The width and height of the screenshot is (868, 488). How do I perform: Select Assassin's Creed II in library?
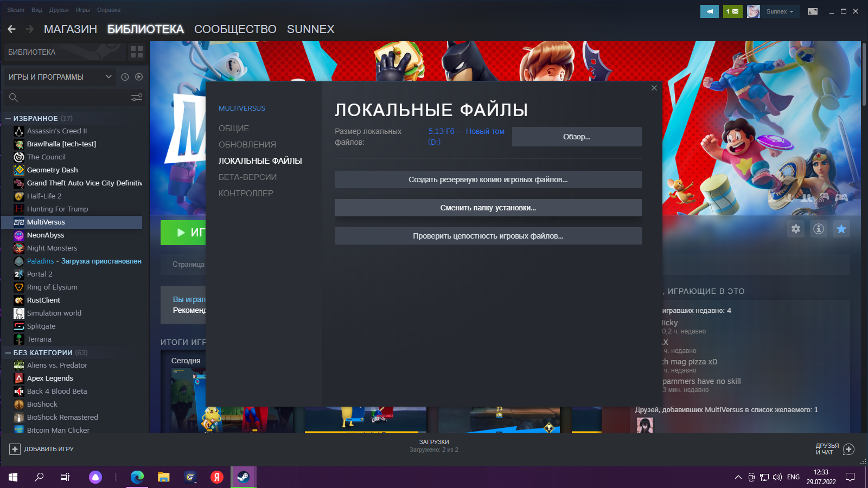(57, 131)
